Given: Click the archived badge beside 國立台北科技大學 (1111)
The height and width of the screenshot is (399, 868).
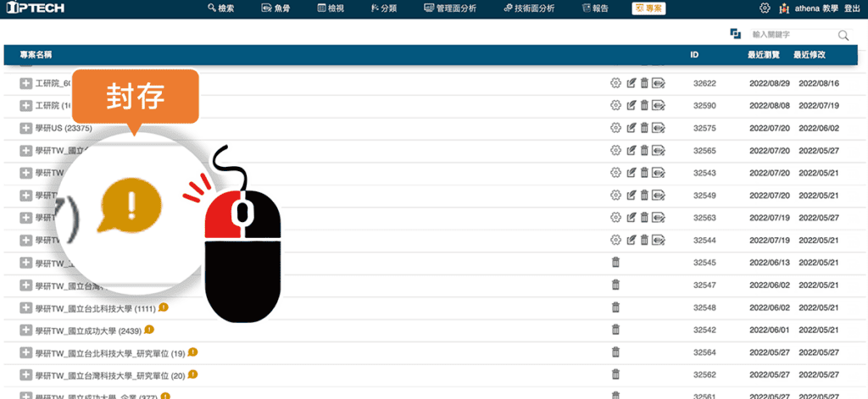Looking at the screenshot, I should pyautogui.click(x=164, y=307).
